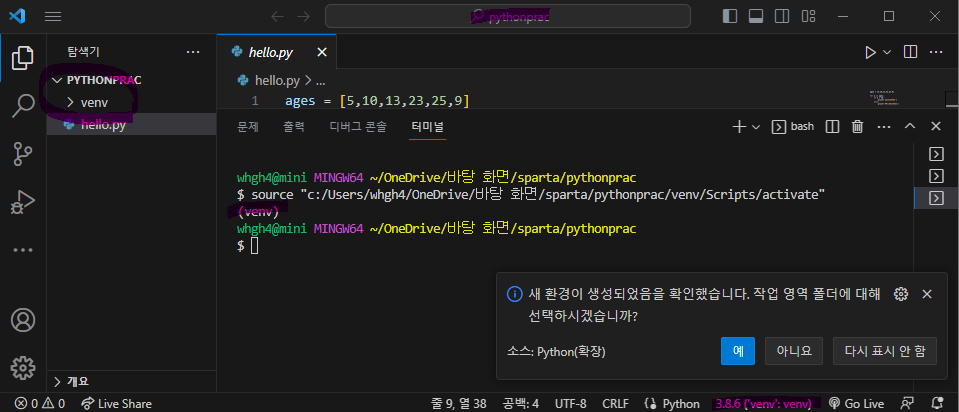Click the terminal prompt input line
This screenshot has width=959, height=412.
[x=255, y=246]
